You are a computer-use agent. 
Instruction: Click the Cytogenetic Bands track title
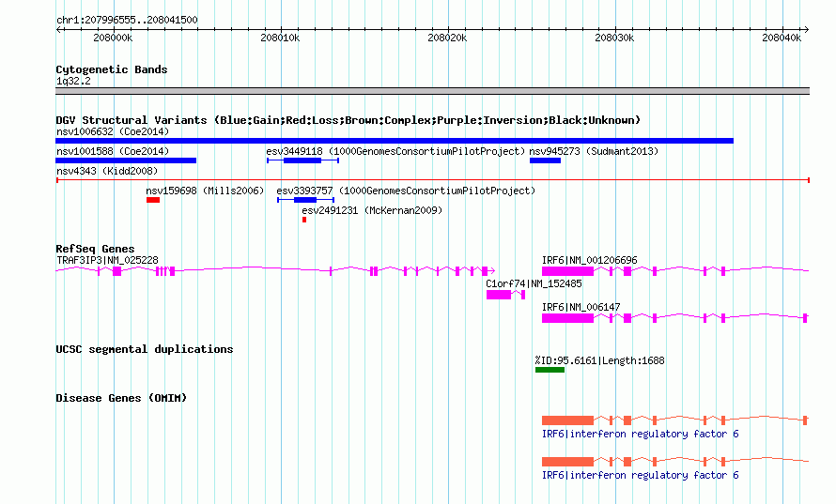click(112, 69)
